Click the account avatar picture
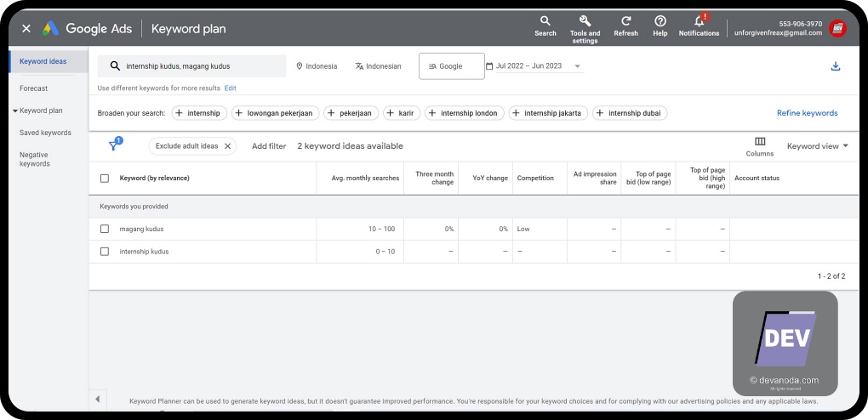Image resolution: width=868 pixels, height=420 pixels. click(837, 28)
